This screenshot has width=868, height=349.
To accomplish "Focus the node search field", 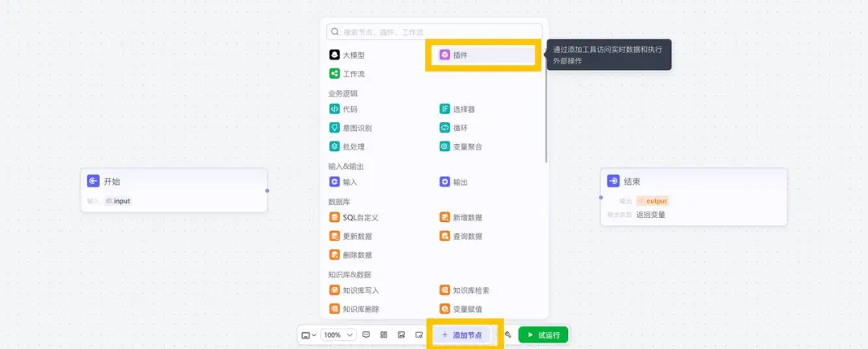I will coord(434,31).
